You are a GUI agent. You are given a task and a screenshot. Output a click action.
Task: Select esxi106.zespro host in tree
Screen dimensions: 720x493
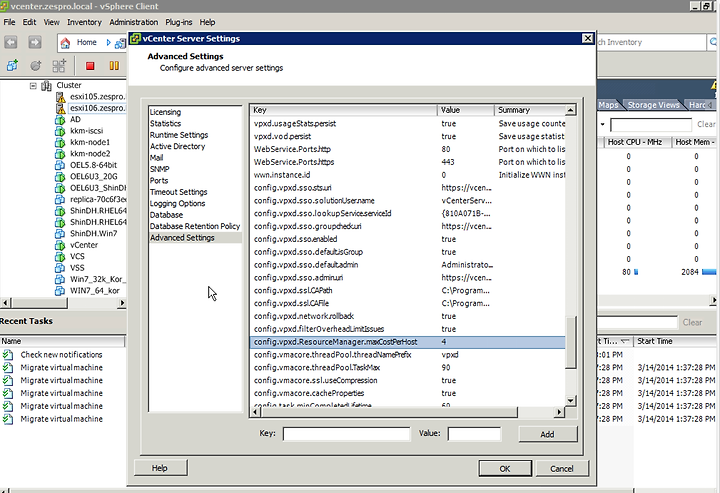pos(97,108)
